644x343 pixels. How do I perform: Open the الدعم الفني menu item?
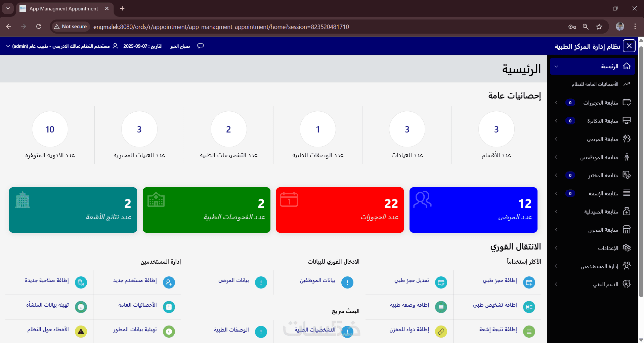click(606, 284)
